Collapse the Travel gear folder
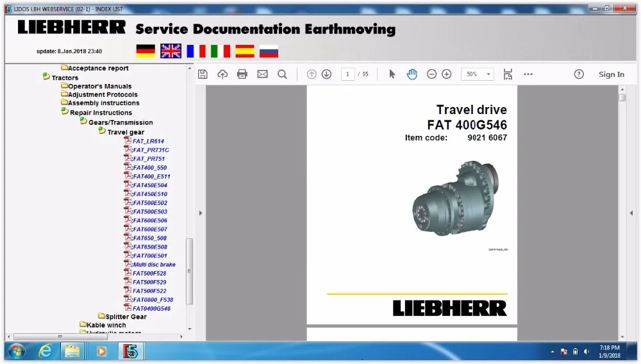The width and height of the screenshot is (641, 364). [x=102, y=131]
